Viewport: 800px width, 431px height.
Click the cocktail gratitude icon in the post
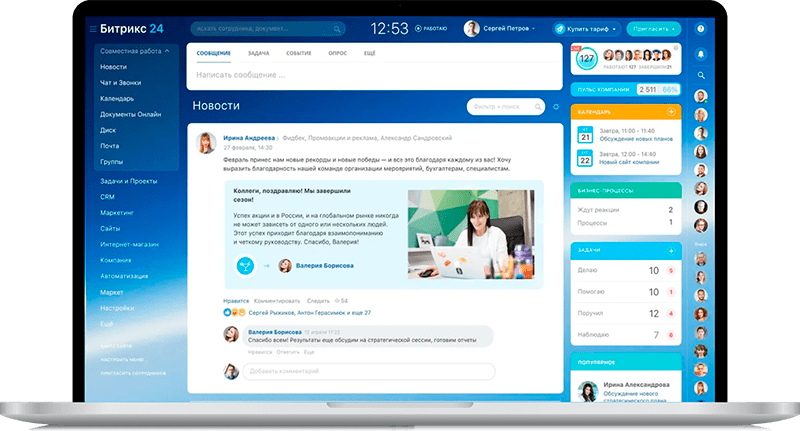(243, 265)
